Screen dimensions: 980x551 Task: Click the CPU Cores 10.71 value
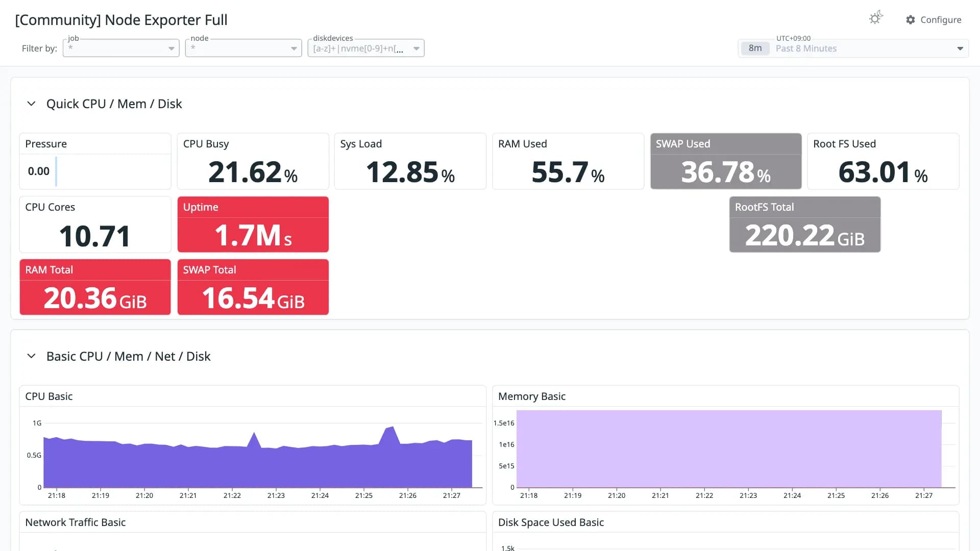coord(95,236)
